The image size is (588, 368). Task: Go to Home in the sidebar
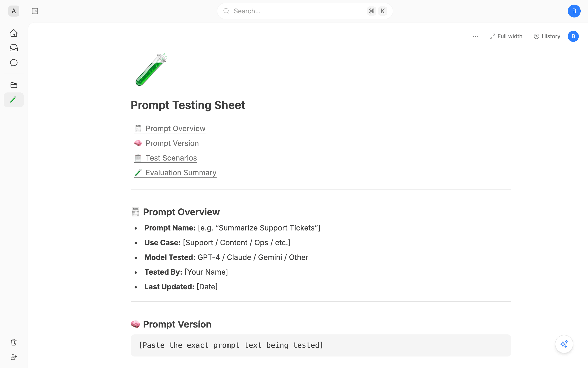coord(14,33)
